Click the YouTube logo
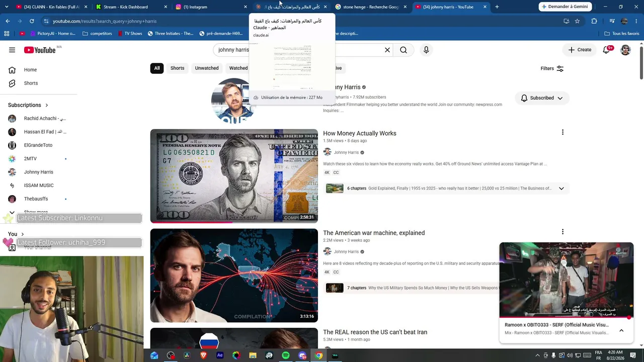Image resolution: width=644 pixels, height=362 pixels. point(40,50)
